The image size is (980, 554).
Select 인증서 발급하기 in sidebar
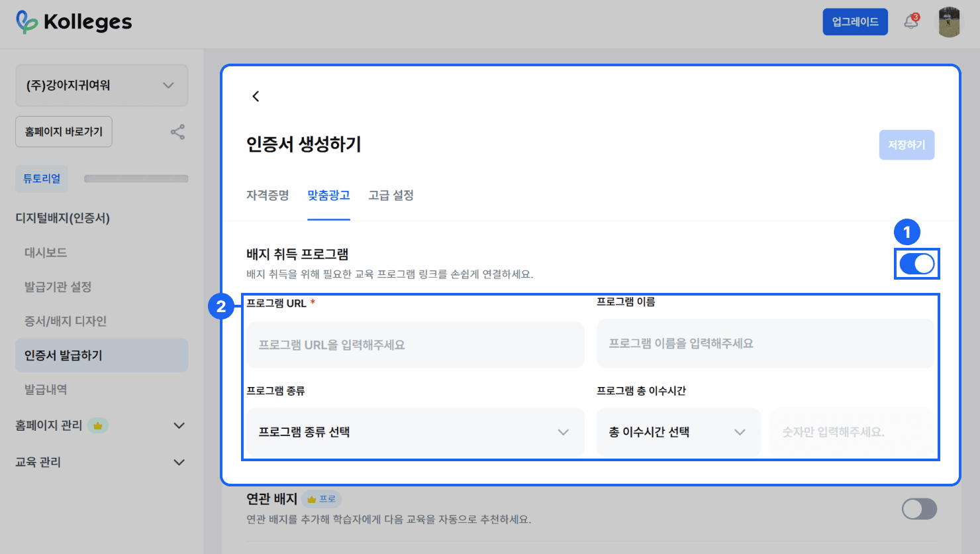(102, 355)
